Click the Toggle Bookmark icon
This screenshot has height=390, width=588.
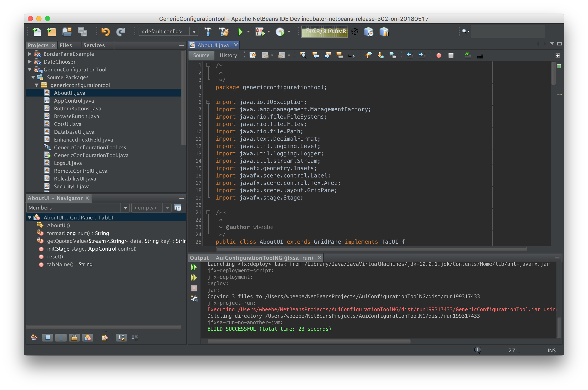[393, 55]
